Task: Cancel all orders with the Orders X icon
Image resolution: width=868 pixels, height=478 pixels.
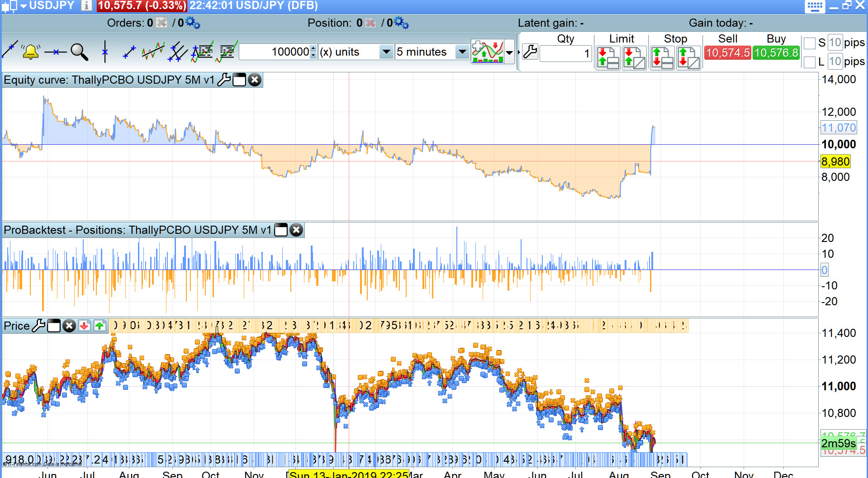Action: pos(161,23)
